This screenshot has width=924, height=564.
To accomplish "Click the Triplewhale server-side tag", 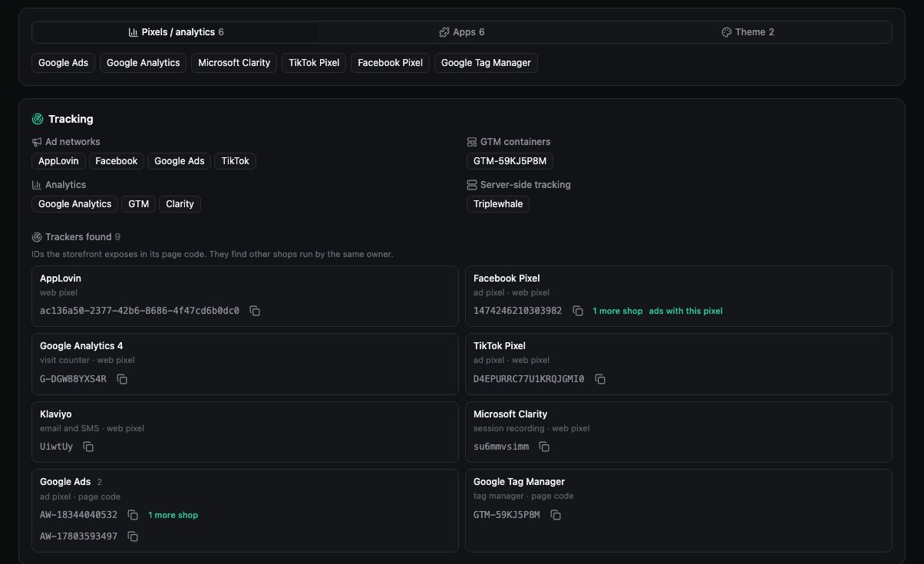I will point(498,204).
